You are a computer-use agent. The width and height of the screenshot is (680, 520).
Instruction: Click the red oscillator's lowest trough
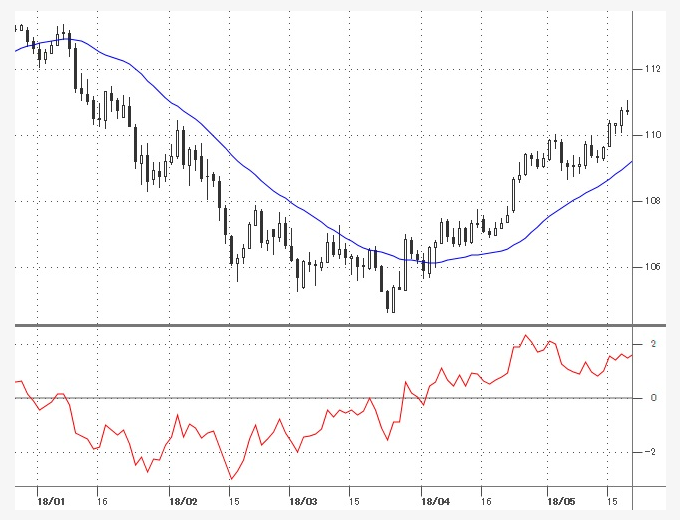pos(231,479)
